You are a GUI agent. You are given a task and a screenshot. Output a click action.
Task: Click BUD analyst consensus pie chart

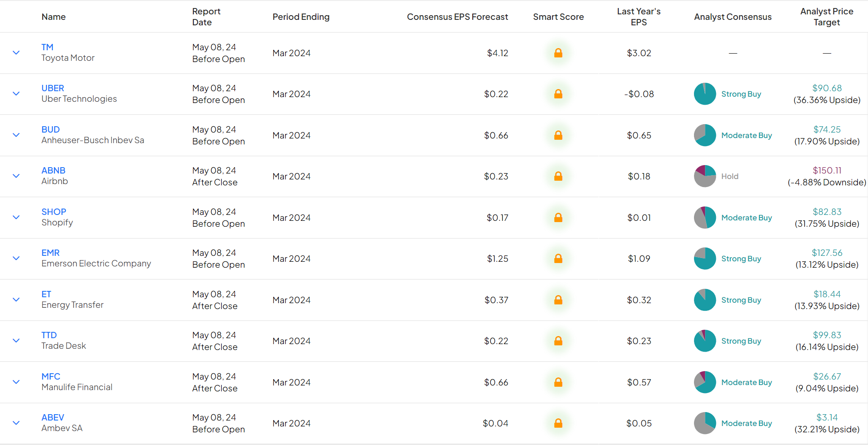(x=705, y=135)
